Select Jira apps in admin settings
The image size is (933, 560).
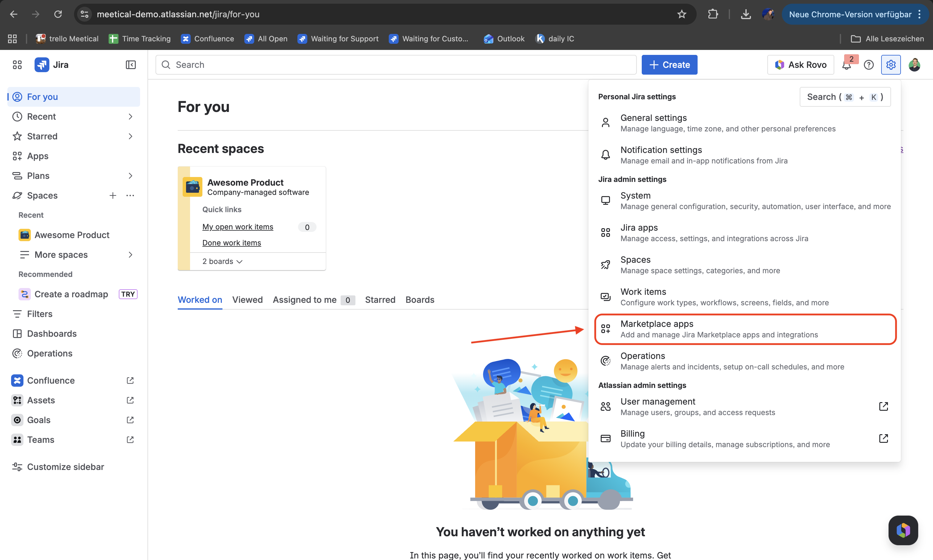[x=744, y=233]
